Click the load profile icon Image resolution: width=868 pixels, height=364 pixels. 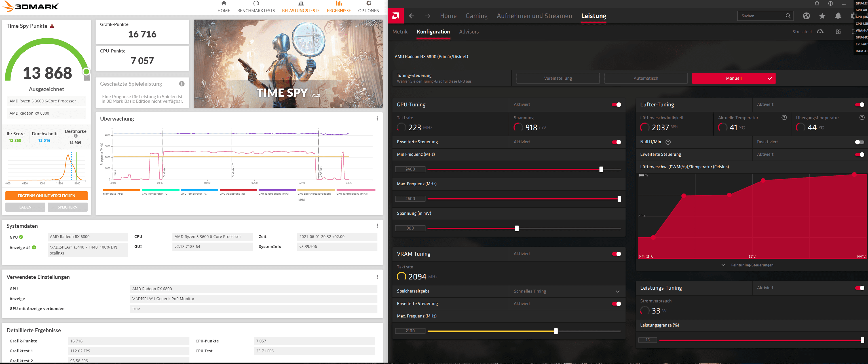(x=838, y=32)
